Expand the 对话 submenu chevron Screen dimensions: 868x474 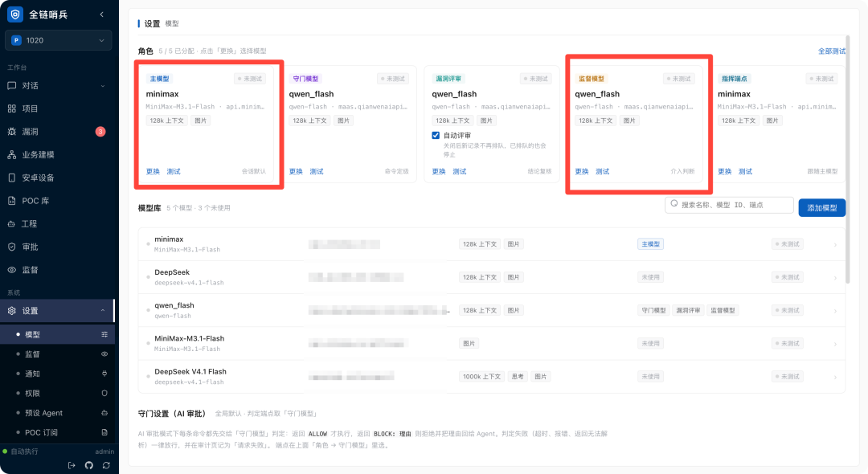tap(102, 86)
